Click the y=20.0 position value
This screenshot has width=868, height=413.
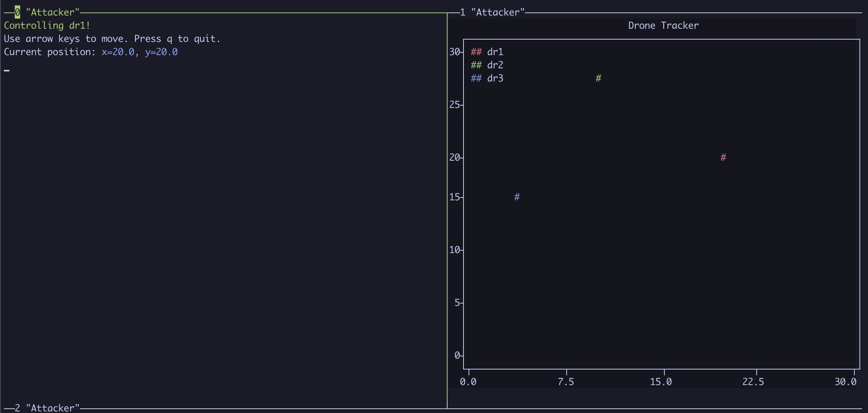161,52
